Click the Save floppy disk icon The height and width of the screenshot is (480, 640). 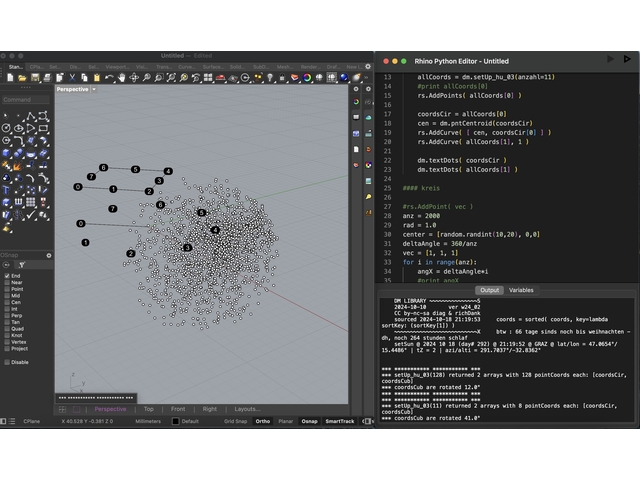pos(35,78)
